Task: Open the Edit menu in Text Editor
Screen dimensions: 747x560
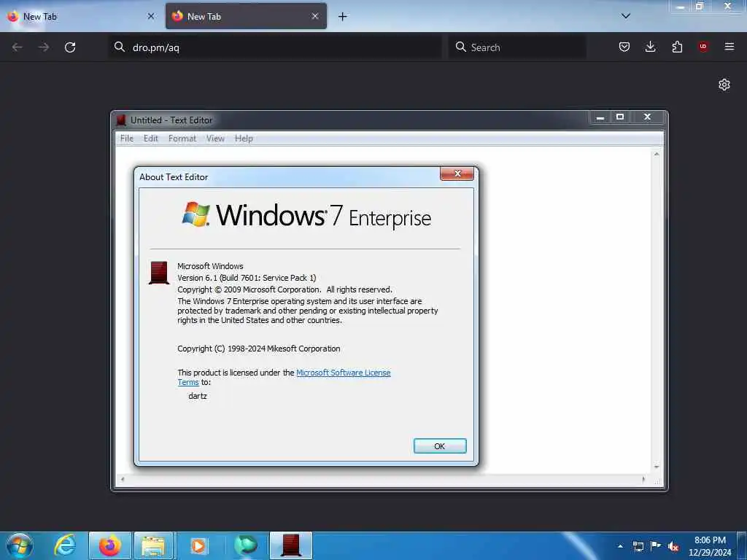Action: [150, 139]
